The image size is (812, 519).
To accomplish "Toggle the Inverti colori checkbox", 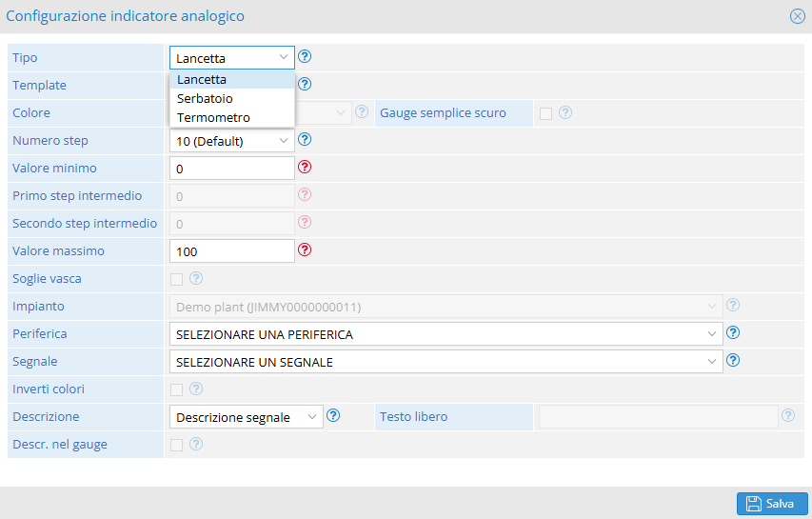I will 177,390.
